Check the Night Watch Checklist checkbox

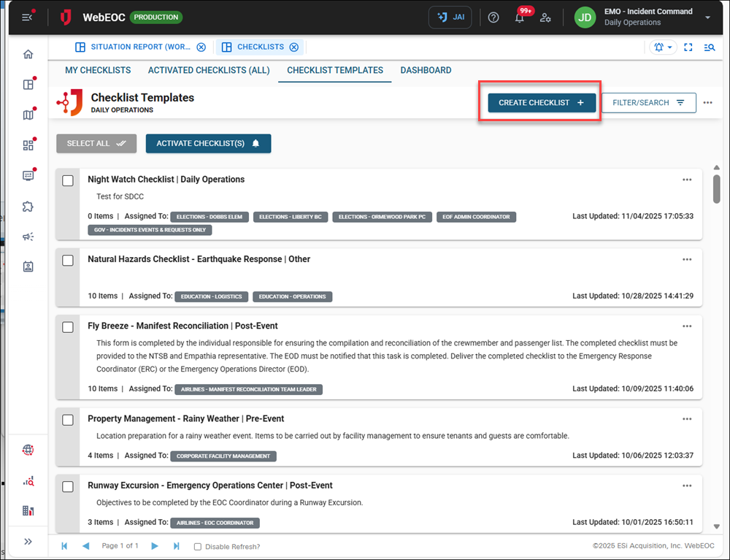[68, 180]
